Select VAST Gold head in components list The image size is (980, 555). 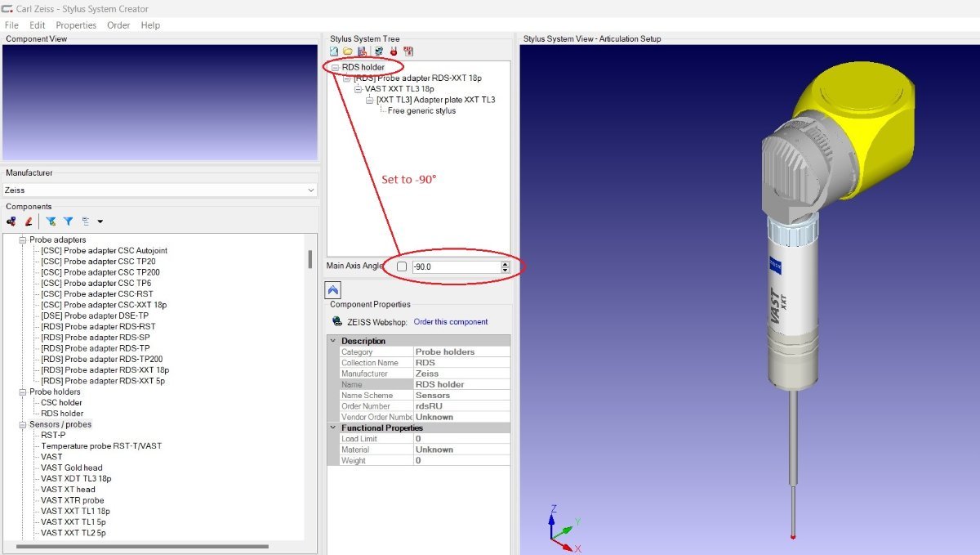[x=72, y=468]
